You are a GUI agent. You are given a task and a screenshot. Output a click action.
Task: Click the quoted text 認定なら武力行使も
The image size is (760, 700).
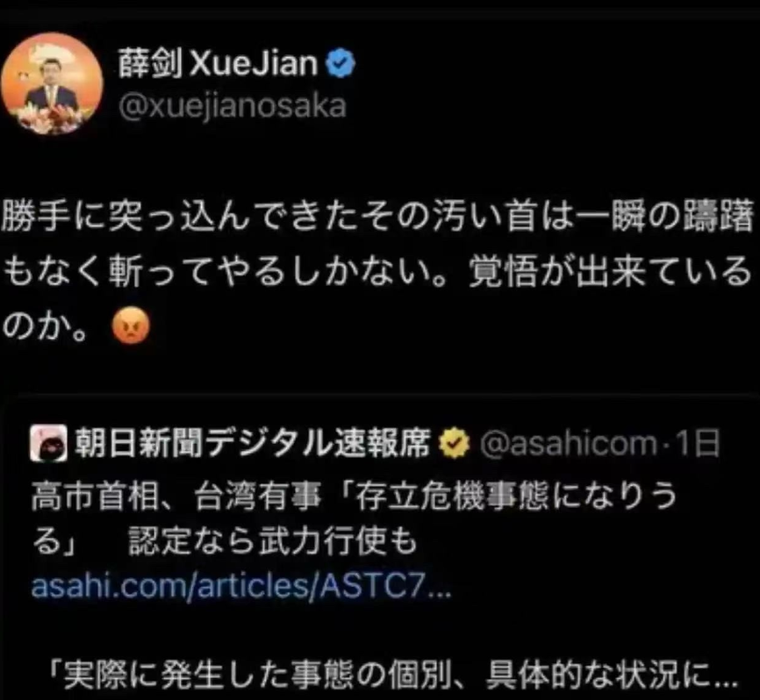(272, 540)
